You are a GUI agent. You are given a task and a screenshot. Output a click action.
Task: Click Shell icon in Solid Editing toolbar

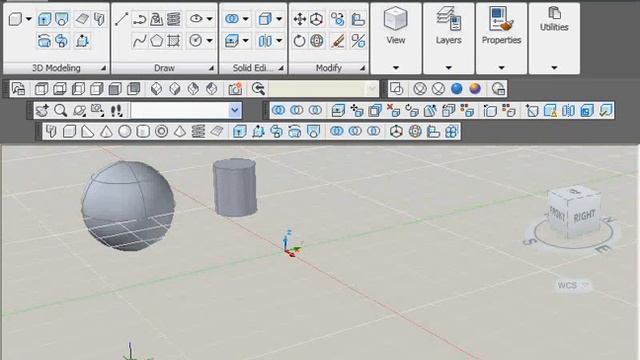pyautogui.click(x=587, y=110)
